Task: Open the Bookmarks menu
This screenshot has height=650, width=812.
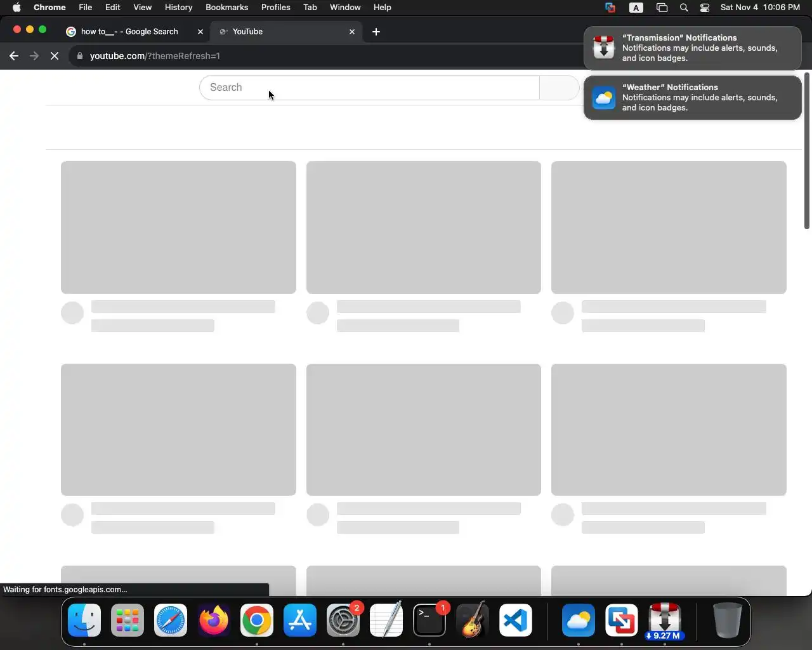Action: pos(227,8)
